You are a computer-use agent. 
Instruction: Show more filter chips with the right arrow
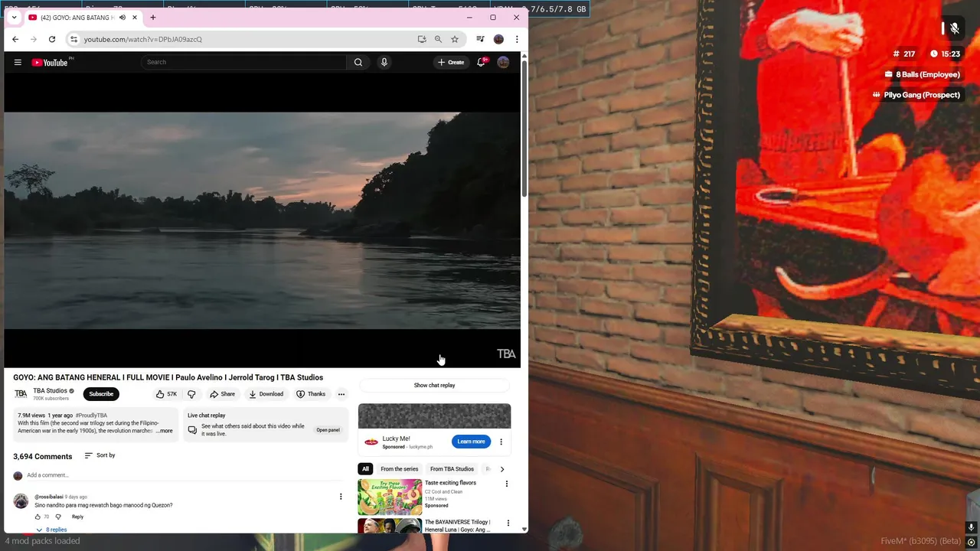pos(502,469)
